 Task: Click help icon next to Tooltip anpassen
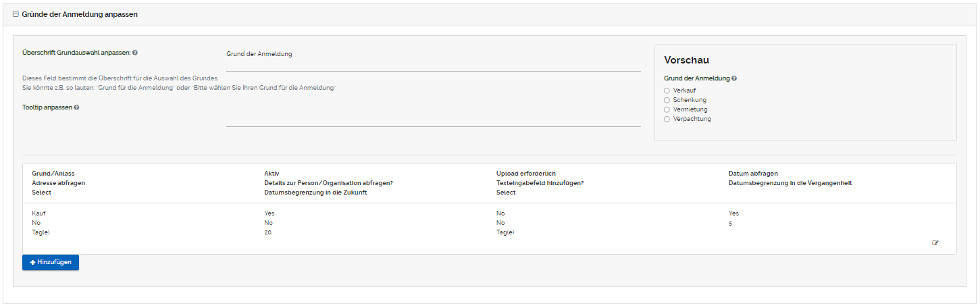[x=76, y=107]
